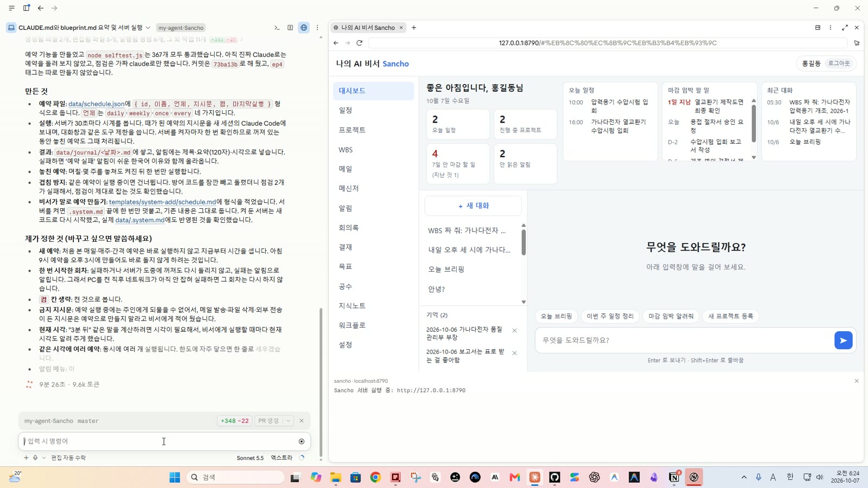The width and height of the screenshot is (868, 488).
Task: Open the terminal panel icon
Action: [x=277, y=28]
